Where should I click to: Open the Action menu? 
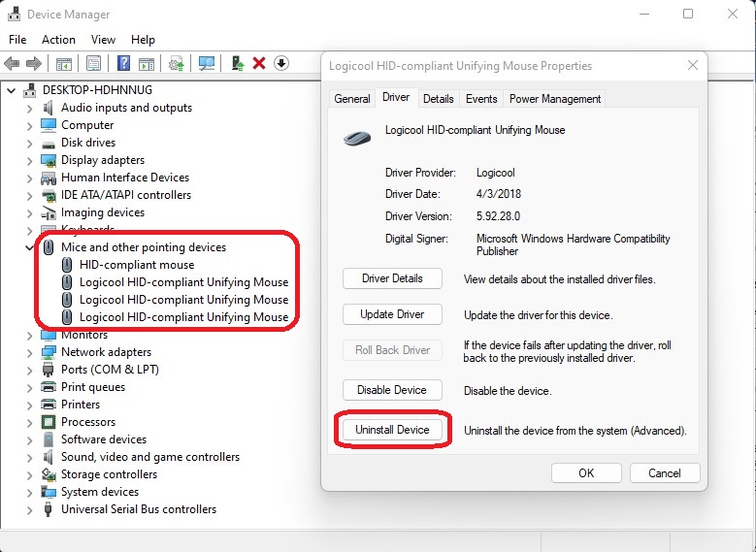click(x=59, y=40)
